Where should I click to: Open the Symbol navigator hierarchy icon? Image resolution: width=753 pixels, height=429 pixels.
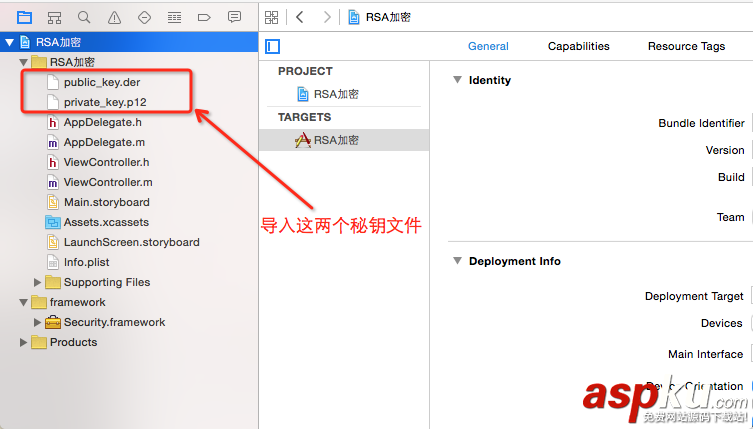tap(54, 18)
